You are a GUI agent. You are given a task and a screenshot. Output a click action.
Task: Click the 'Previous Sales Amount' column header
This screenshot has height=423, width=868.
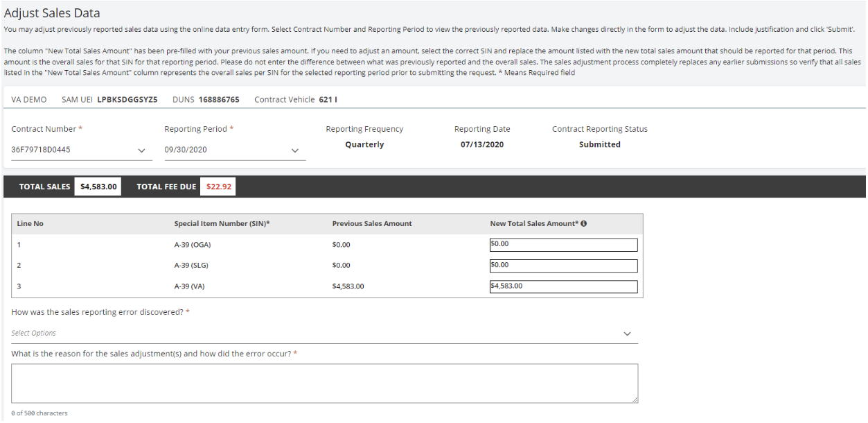coord(372,223)
